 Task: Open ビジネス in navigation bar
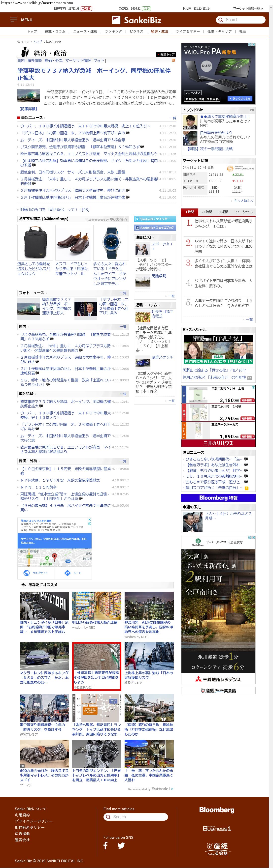[x=136, y=31]
